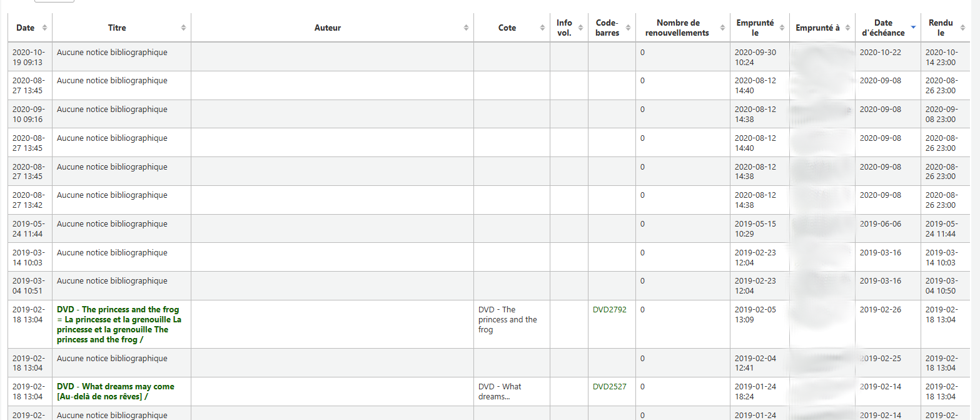Screen dimensions: 980x420
Task: Click the Code-barres sort arrows
Action: pyautogui.click(x=628, y=28)
